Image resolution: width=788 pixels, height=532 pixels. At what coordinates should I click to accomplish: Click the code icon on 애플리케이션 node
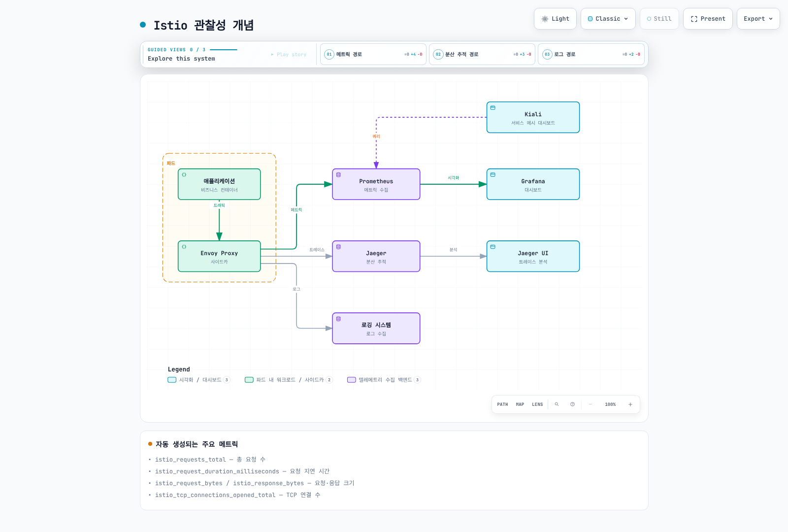click(184, 174)
